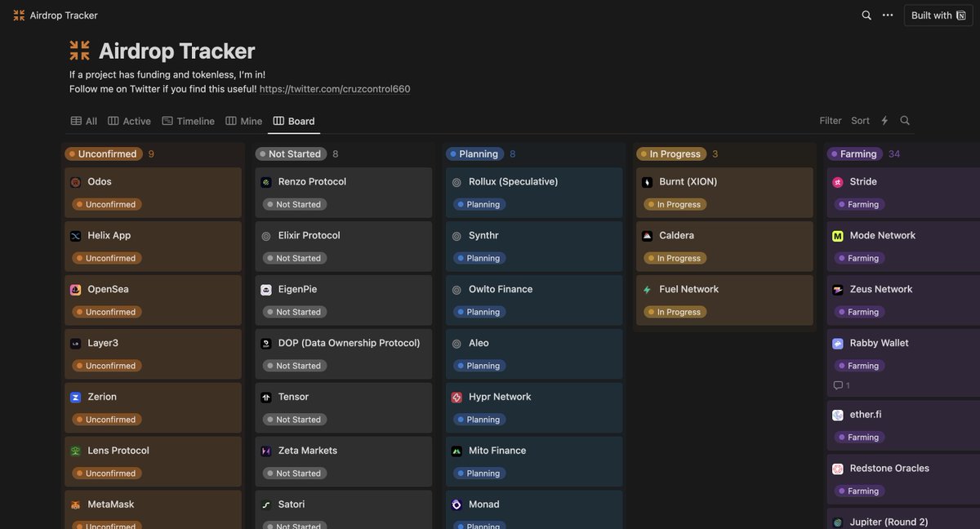Screen dimensions: 980x529
Task: Open the Owlto Finance card title
Action: click(x=501, y=289)
